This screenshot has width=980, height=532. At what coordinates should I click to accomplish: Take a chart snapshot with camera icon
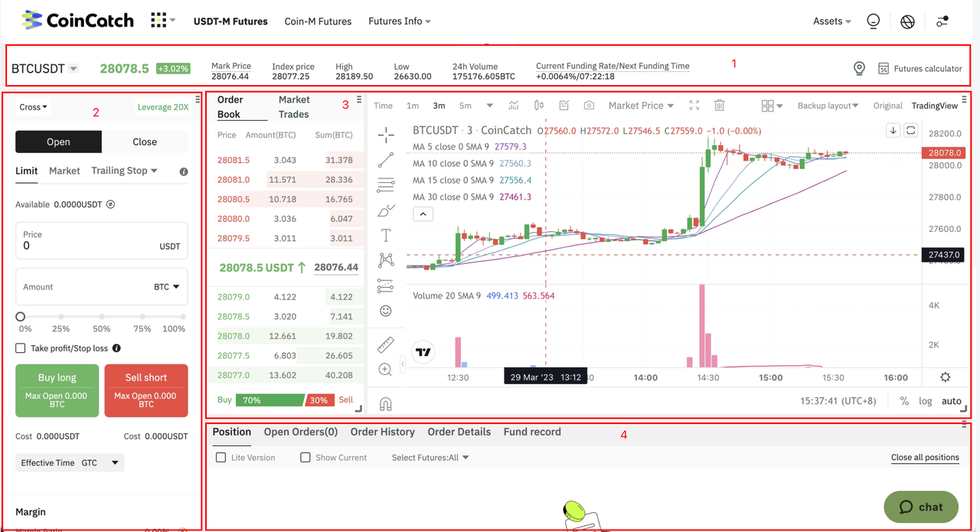tap(589, 106)
